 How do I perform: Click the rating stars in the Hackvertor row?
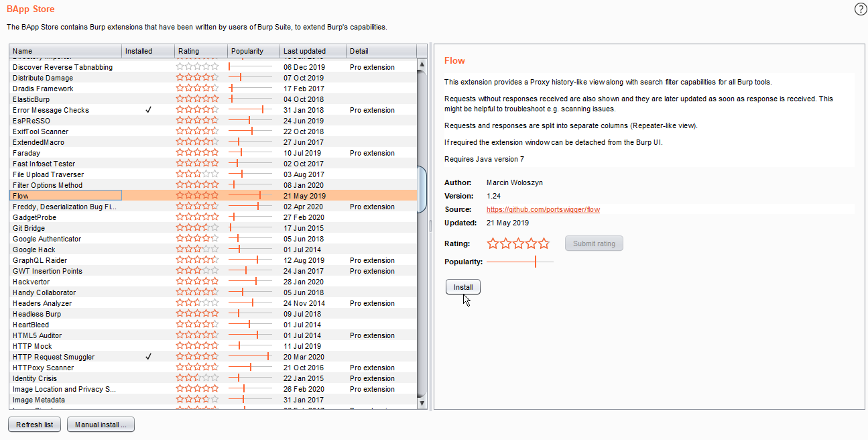(x=197, y=282)
